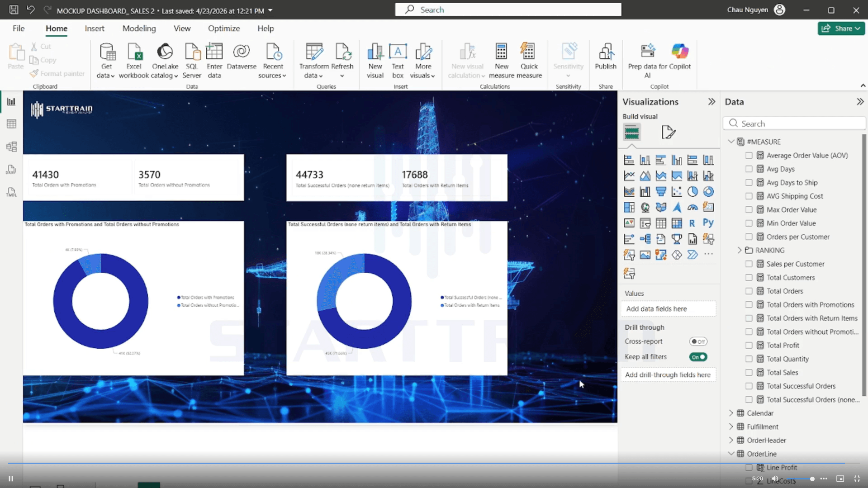The image size is (868, 488).
Task: Open the Modeling ribbon tab
Action: 139,28
